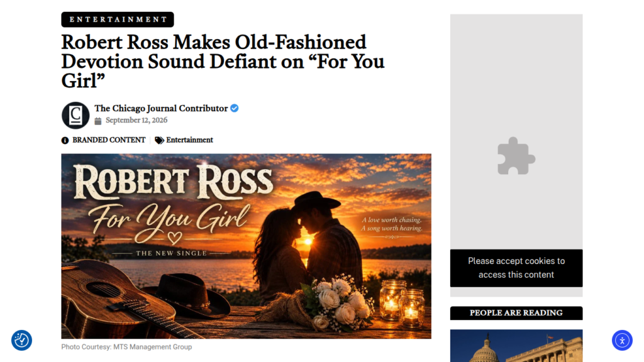Click the Photo Courtesy MTS Management Group caption
This screenshot has width=644, height=362.
[126, 347]
